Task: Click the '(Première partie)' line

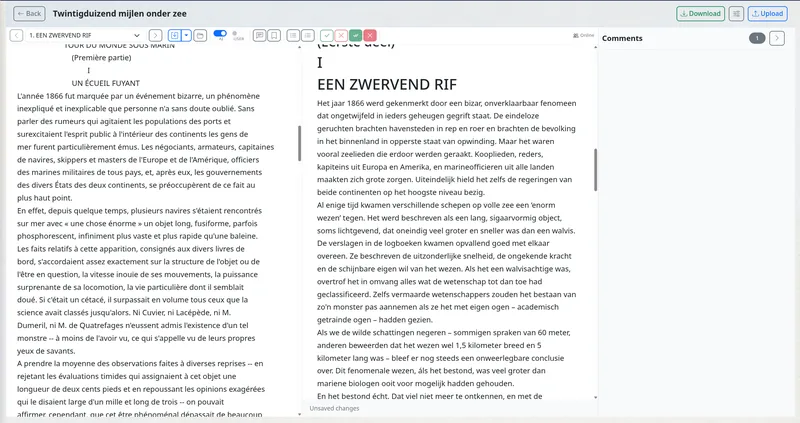Action: tap(102, 58)
